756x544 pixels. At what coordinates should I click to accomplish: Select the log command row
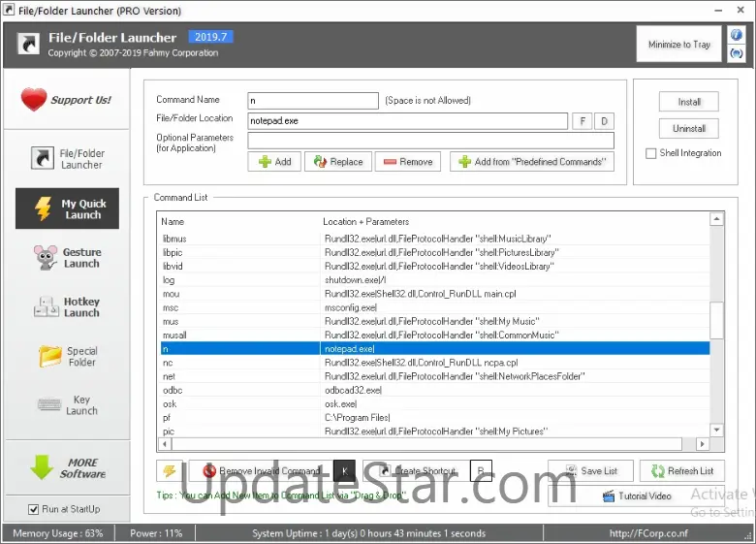pos(435,280)
